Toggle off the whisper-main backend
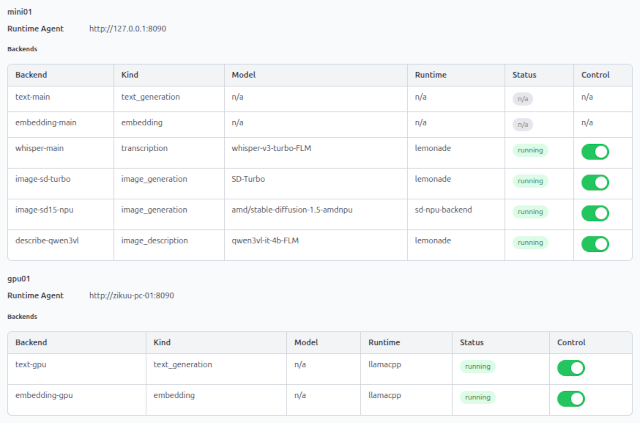This screenshot has width=640, height=423. coord(595,152)
